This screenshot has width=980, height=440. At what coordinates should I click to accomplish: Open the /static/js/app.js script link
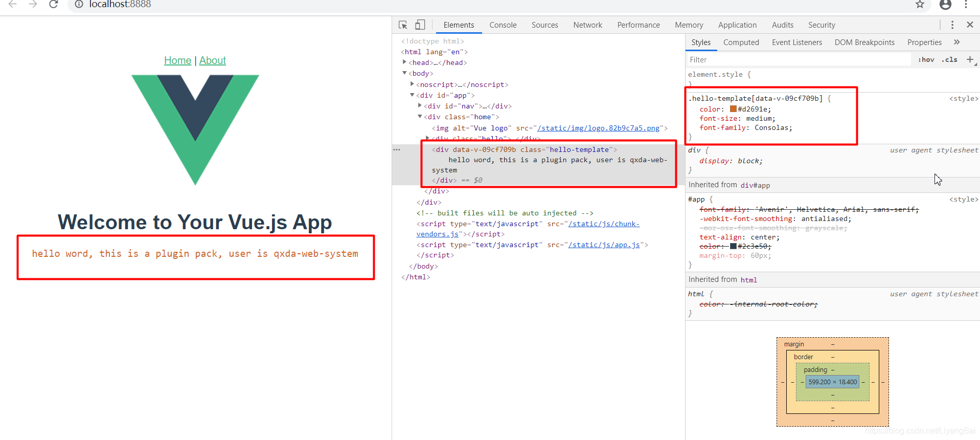click(604, 245)
